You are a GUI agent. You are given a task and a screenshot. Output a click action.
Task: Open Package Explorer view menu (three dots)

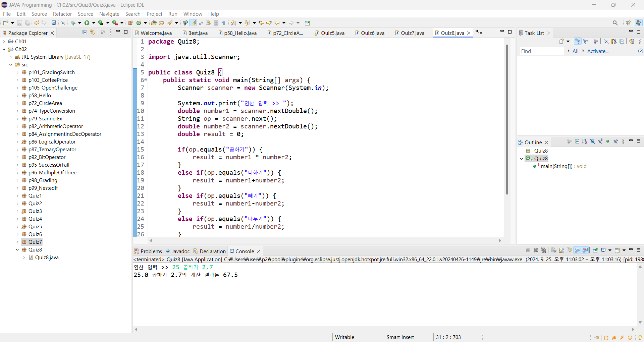tap(110, 32)
